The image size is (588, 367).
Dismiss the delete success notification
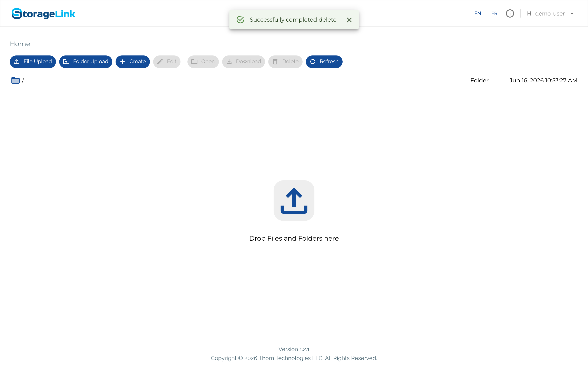pyautogui.click(x=349, y=20)
